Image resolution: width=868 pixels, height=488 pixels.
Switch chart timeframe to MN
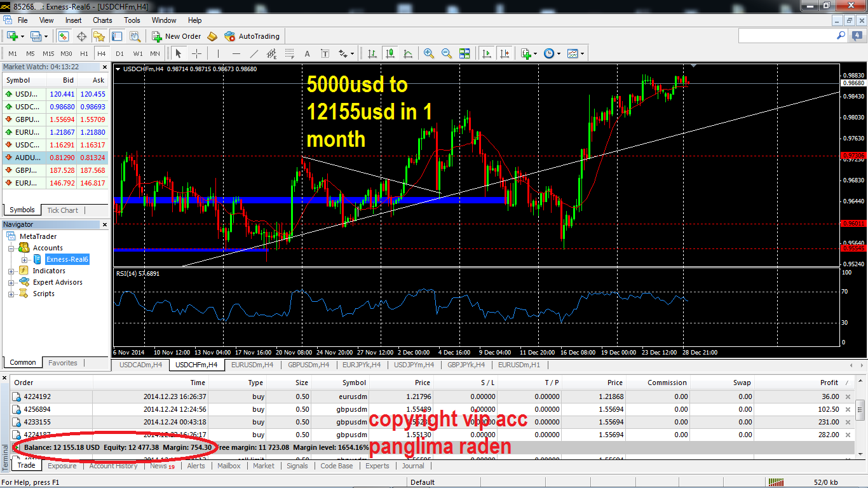pos(156,53)
